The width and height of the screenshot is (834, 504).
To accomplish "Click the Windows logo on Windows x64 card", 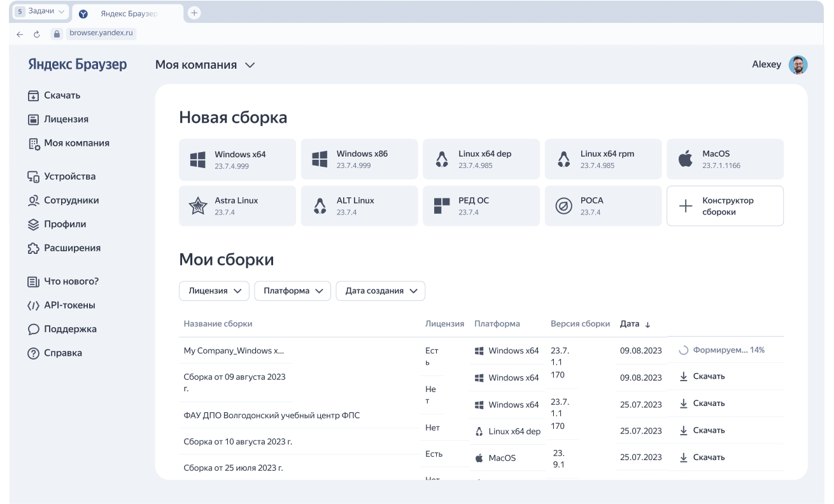I will click(198, 160).
